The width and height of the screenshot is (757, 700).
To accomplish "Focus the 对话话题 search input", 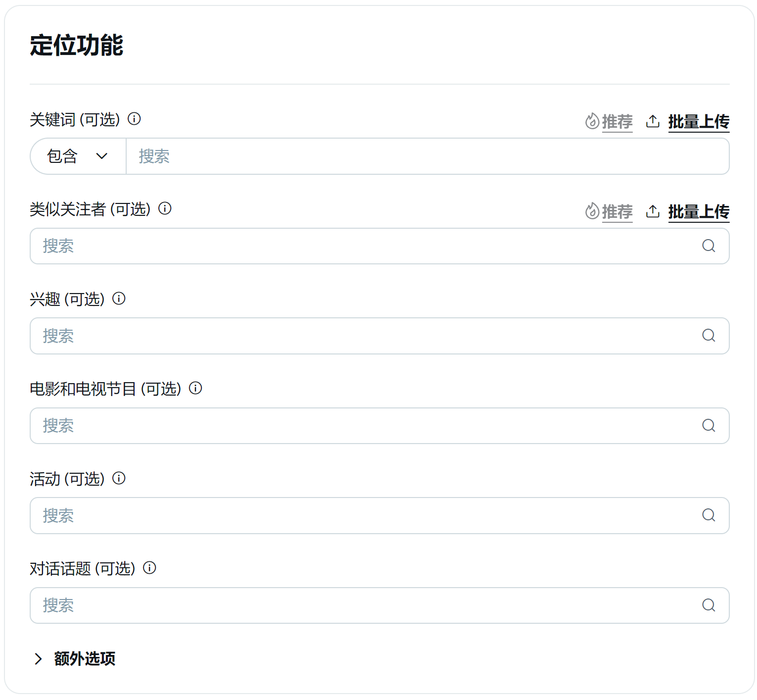I will [x=379, y=605].
